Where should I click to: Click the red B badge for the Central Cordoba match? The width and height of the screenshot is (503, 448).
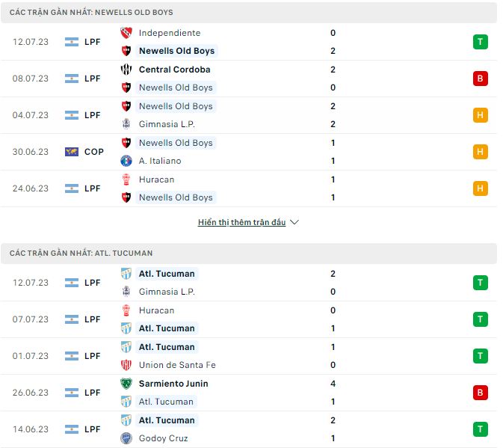pos(480,79)
